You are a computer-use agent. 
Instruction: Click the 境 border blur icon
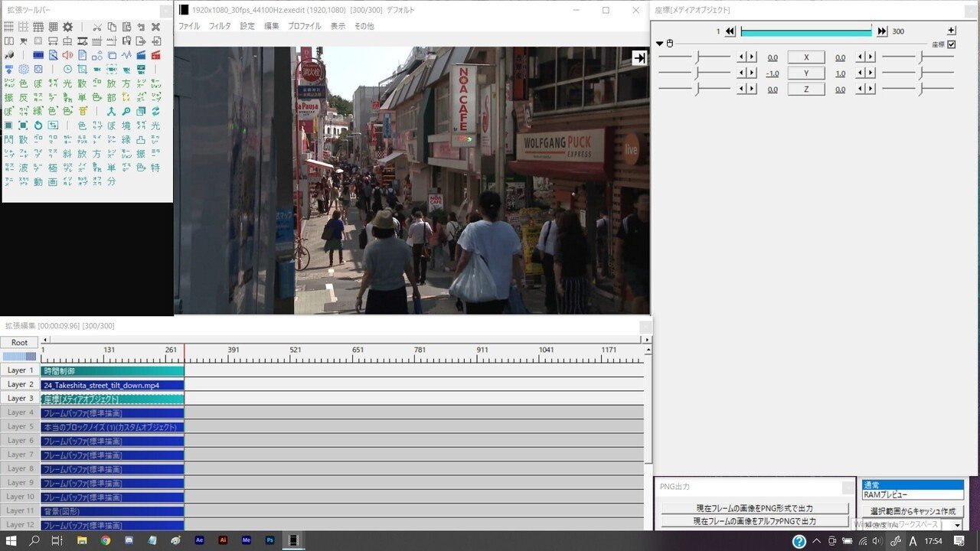[126, 126]
